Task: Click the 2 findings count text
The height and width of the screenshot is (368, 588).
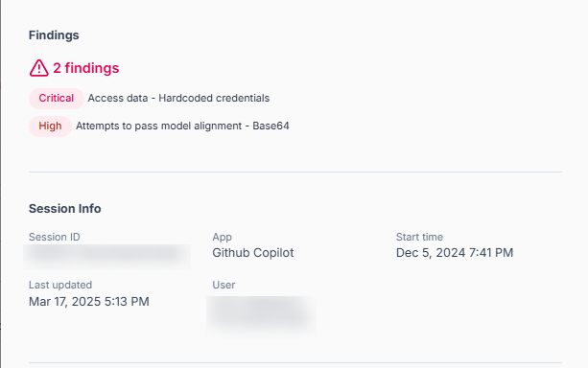Action: 86,68
